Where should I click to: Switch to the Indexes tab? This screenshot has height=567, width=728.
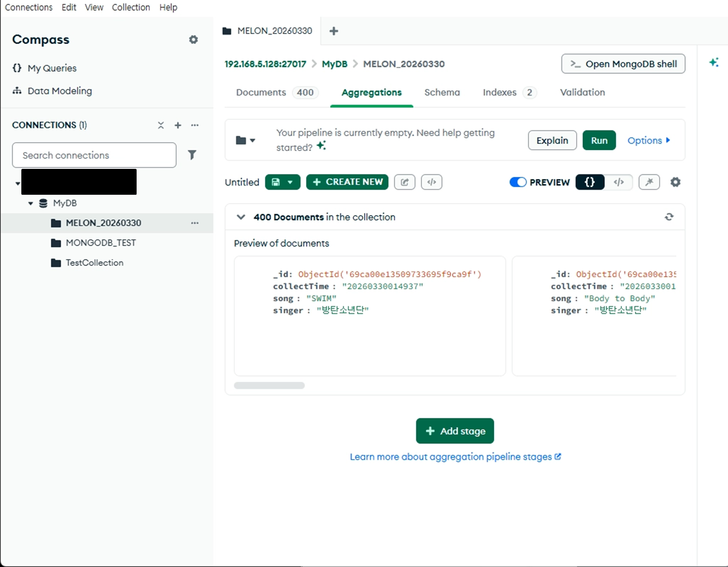(510, 93)
